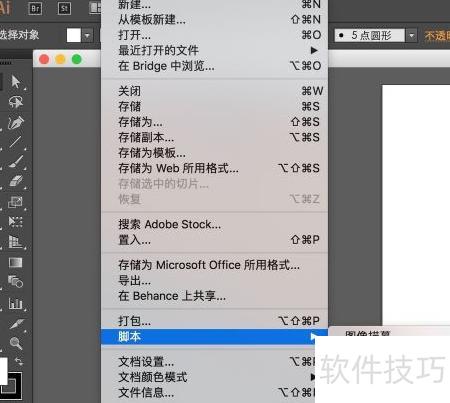
Task: Click the 不透明 opacity link
Action: coord(437,35)
